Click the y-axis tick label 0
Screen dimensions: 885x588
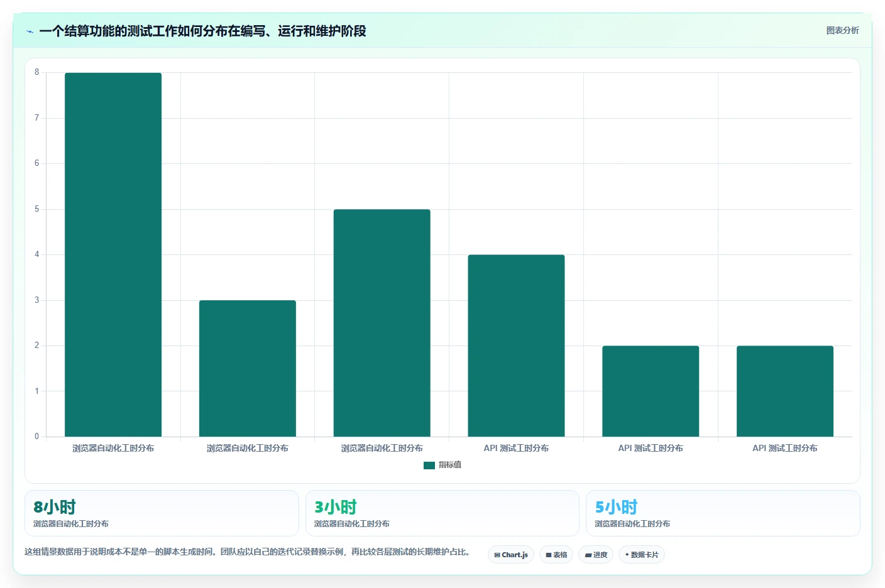pyautogui.click(x=36, y=437)
